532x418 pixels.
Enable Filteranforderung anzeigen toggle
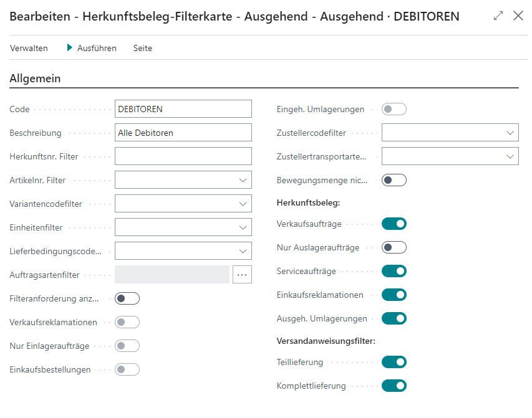click(127, 298)
